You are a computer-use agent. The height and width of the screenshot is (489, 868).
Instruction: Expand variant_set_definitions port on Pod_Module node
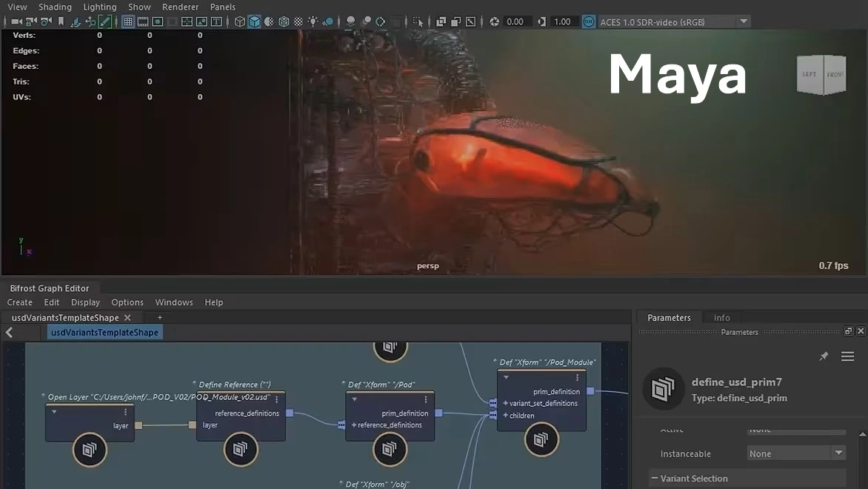pos(505,403)
